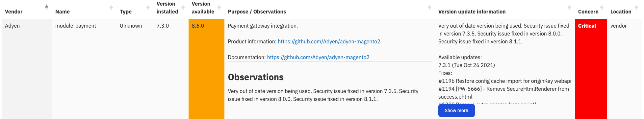The image size is (644, 119).
Task: Open Documentation adyen-magento2 link
Action: coord(318,57)
